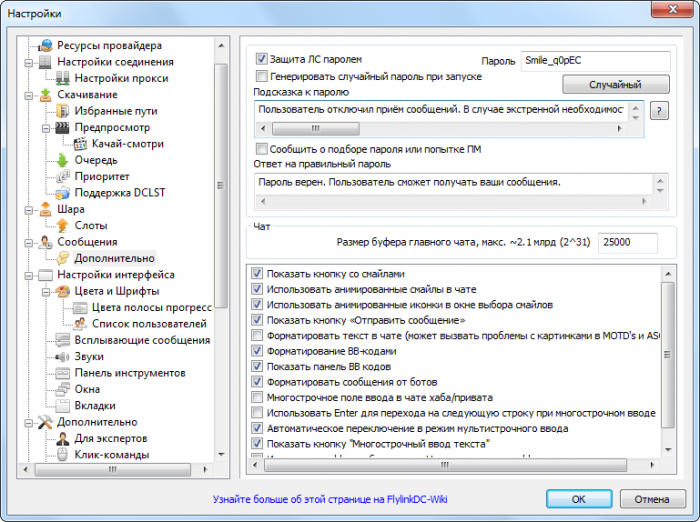The image size is (700, 522).
Task: Collapse the Скачивание tree branch
Action: point(28,95)
